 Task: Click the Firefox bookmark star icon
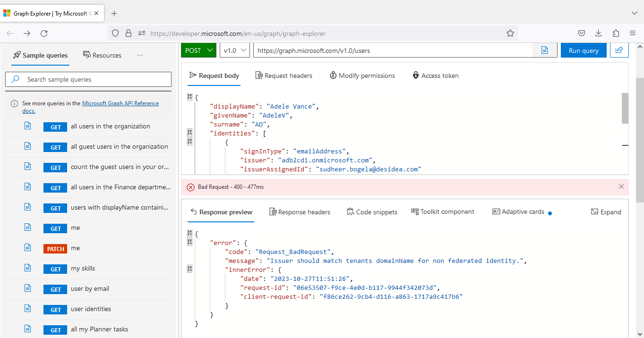(x=510, y=33)
